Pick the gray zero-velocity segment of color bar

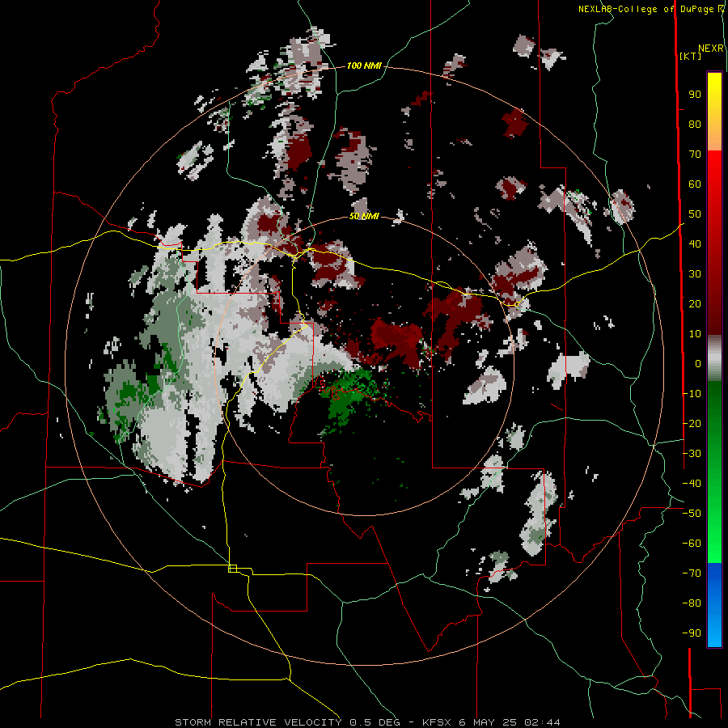click(x=714, y=358)
